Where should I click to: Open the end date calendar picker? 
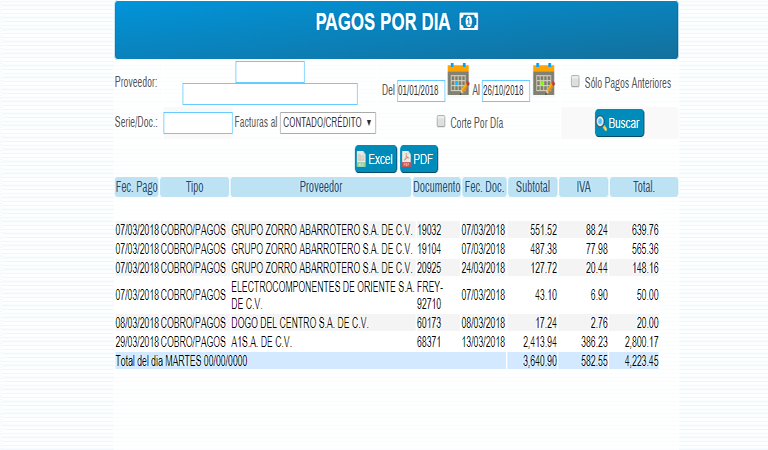[543, 78]
